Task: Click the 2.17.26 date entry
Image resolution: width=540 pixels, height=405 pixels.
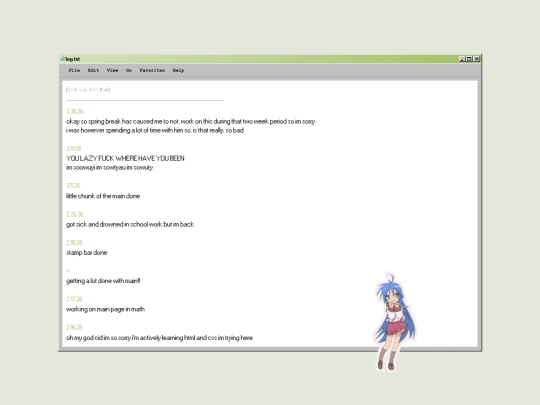Action: point(74,299)
